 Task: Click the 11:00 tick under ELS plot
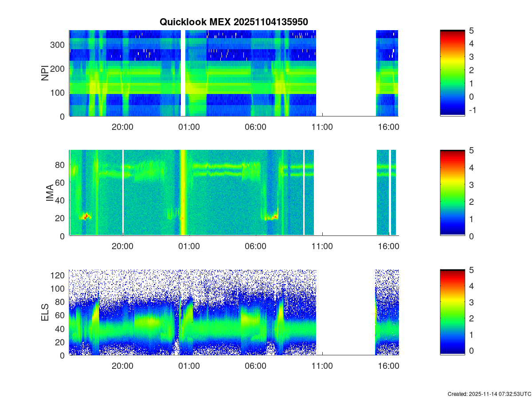(x=322, y=366)
